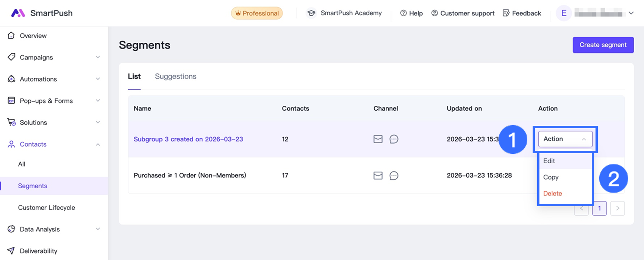The height and width of the screenshot is (260, 644).
Task: Click the SmartPush logo icon
Action: click(x=18, y=13)
